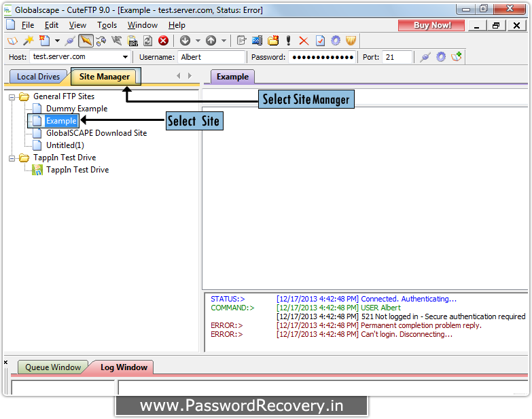Screen dimensions: 532x419
Task: Click the red X Delete icon
Action: pos(304,41)
